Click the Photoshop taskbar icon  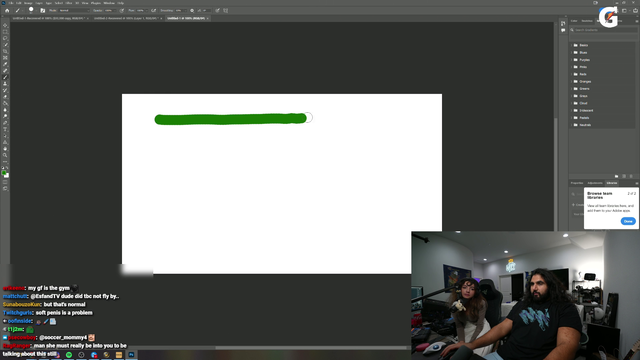pos(131,355)
